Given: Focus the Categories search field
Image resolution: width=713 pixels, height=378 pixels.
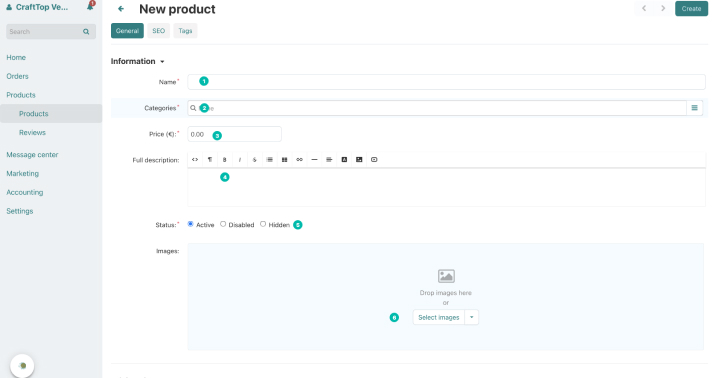Looking at the screenshot, I should pyautogui.click(x=437, y=108).
